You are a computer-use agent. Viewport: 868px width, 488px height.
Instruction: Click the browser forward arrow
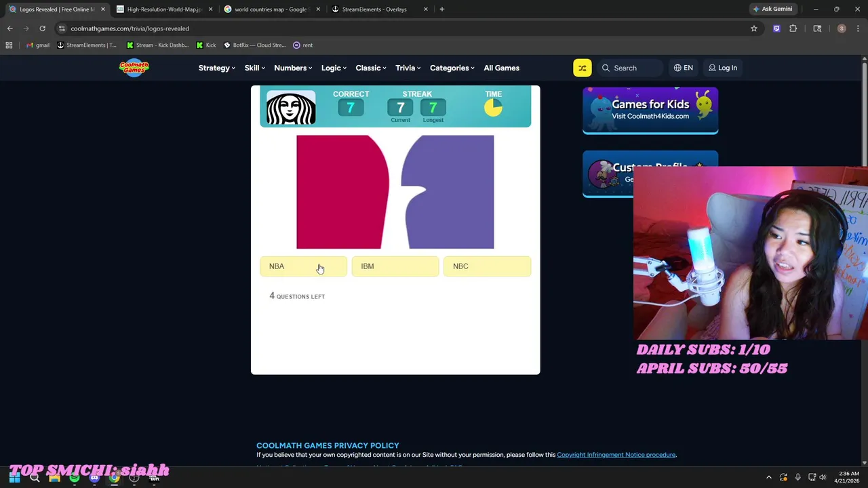(x=26, y=28)
